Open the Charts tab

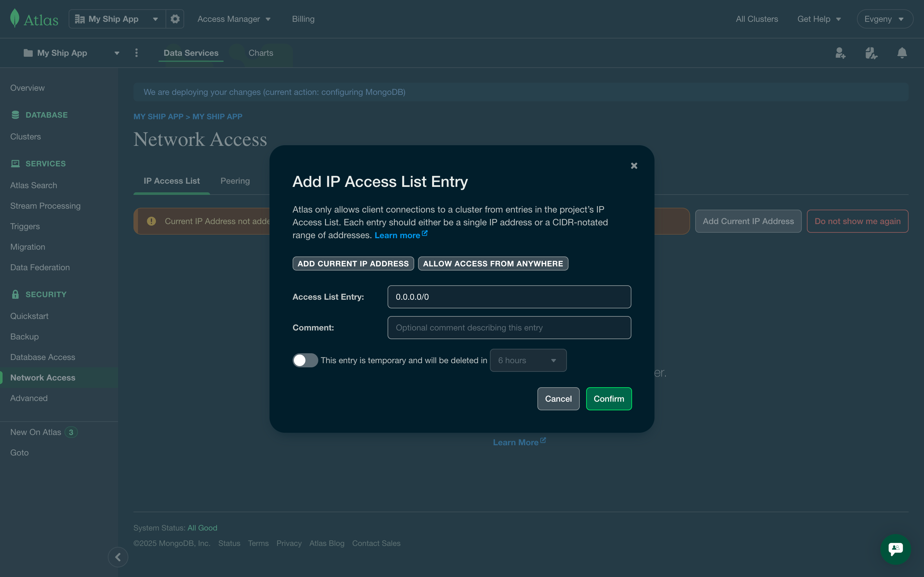tap(261, 53)
